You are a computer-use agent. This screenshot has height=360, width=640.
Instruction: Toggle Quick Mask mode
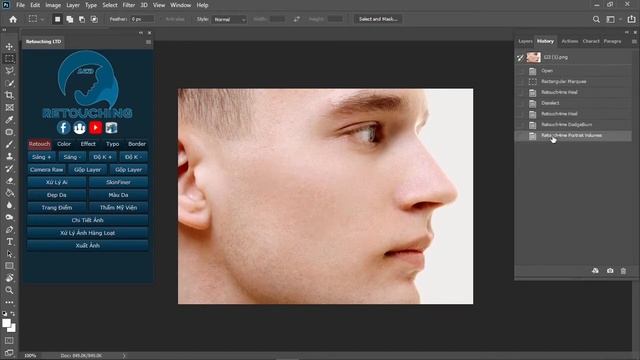pos(9,340)
